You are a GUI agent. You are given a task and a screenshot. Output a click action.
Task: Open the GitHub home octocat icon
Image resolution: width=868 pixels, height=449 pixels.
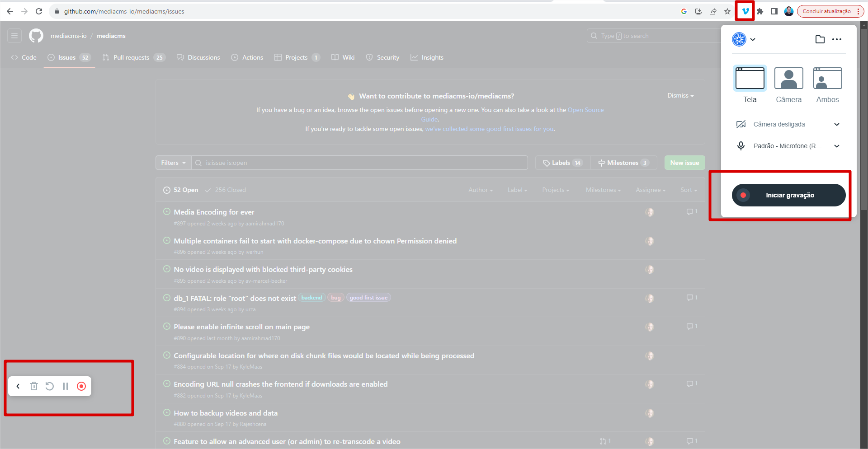(x=36, y=36)
